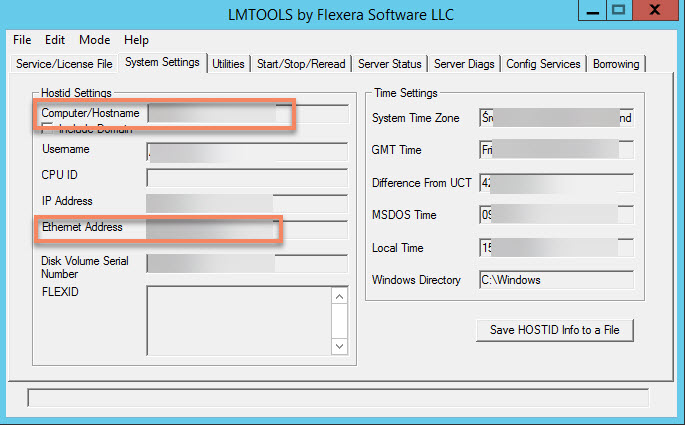Click Save HOSTID Info to a File
Image resolution: width=685 pixels, height=425 pixels.
555,330
